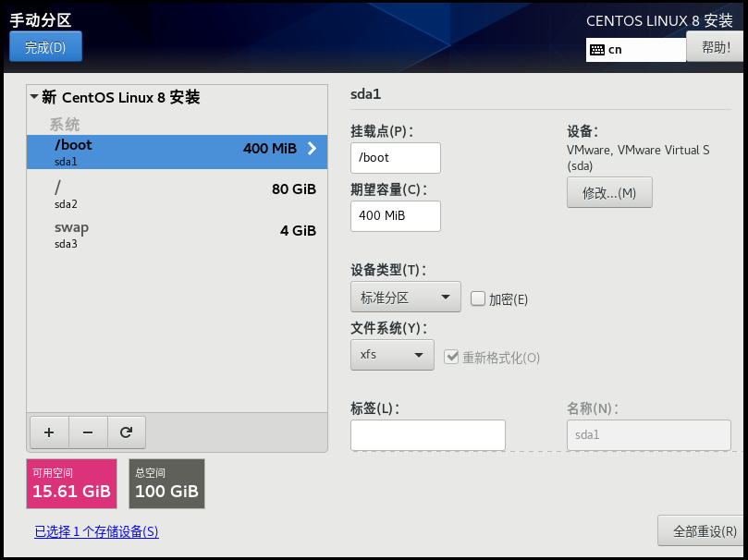Viewport: 748px width, 560px height.
Task: Enable the 加密(E) encryption checkbox
Action: pyautogui.click(x=477, y=298)
